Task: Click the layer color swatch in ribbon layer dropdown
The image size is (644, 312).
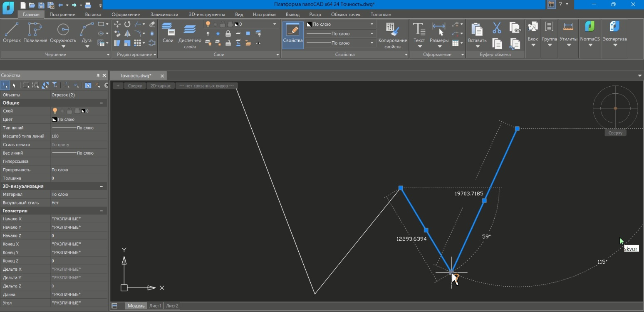Action: point(236,24)
